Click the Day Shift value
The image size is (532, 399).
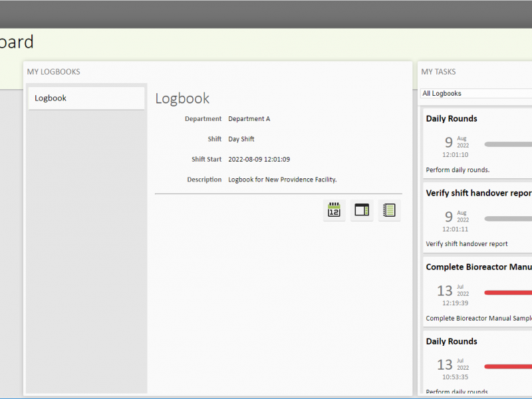coord(241,139)
